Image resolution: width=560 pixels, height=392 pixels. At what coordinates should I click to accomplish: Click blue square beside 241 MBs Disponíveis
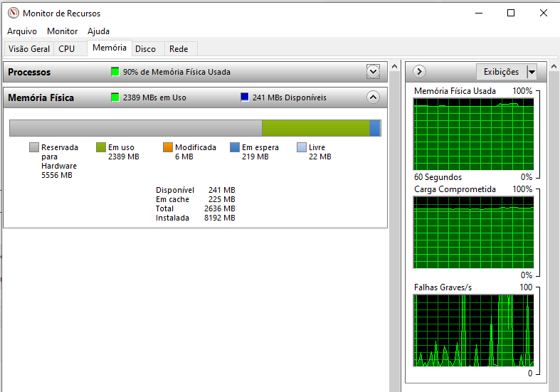[x=245, y=97]
